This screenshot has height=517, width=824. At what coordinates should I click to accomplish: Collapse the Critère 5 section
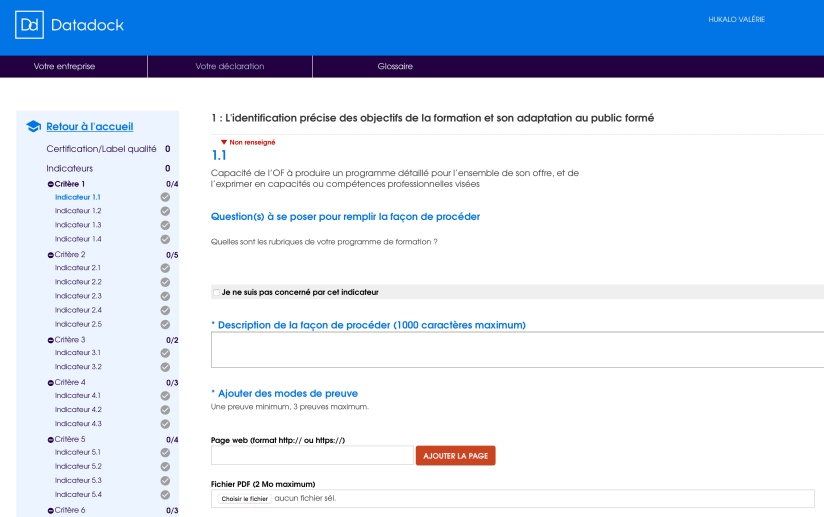[51, 439]
